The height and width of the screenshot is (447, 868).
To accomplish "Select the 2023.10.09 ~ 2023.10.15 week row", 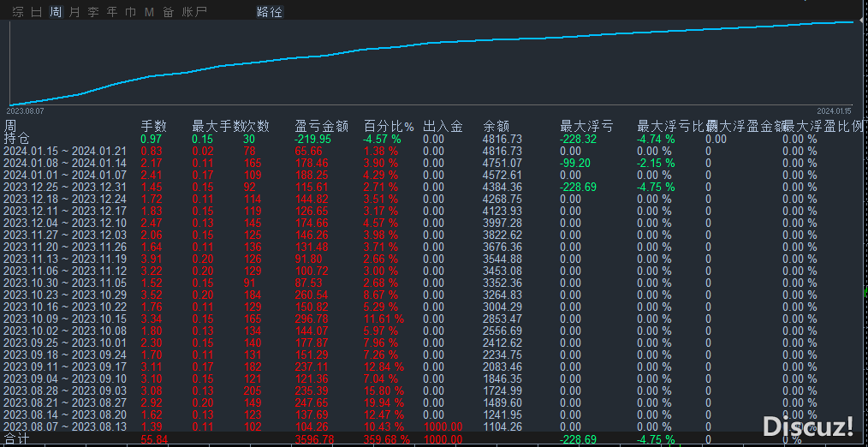I will click(x=65, y=319).
